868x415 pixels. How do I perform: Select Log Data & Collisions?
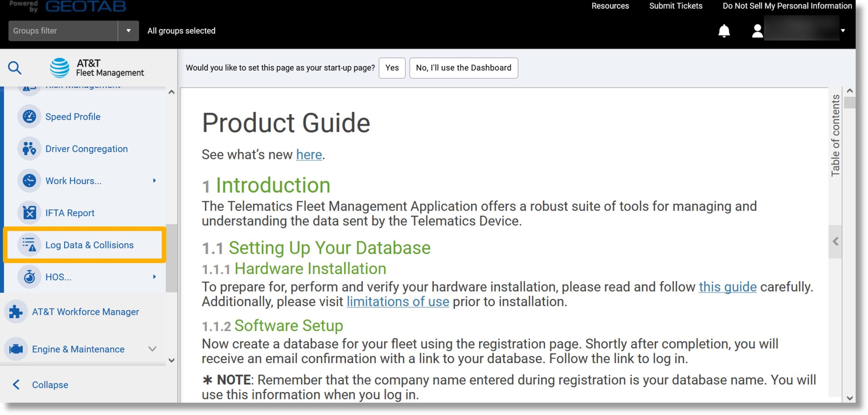click(x=84, y=245)
